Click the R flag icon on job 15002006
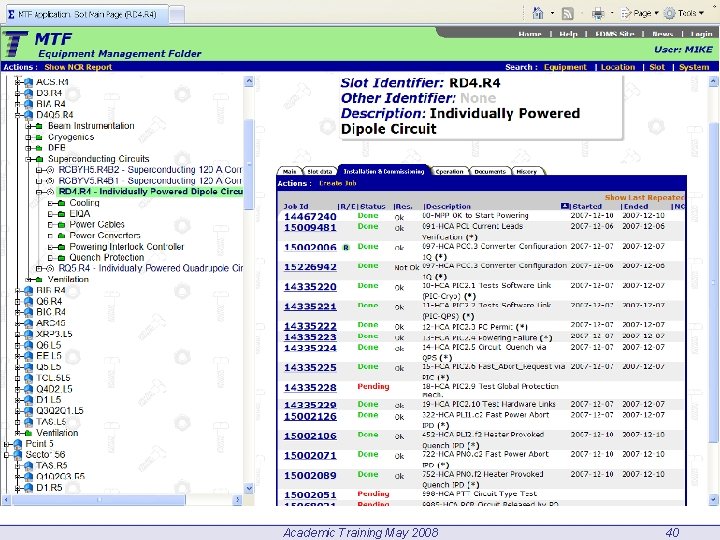The height and width of the screenshot is (540, 720). [x=346, y=248]
